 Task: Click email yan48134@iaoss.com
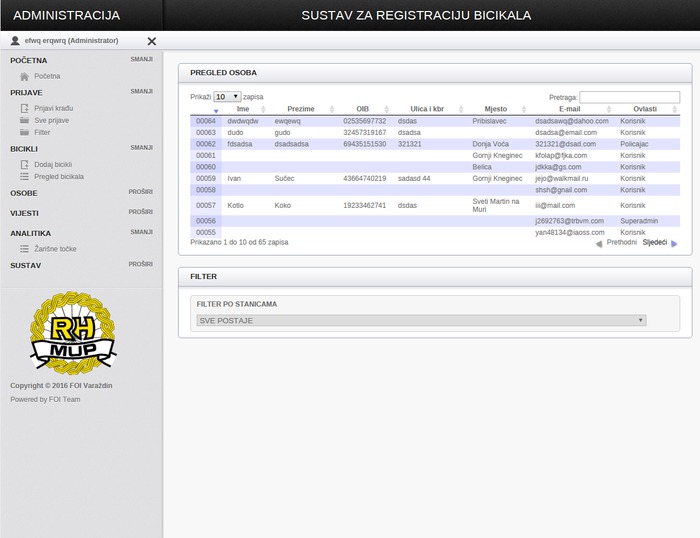[570, 233]
